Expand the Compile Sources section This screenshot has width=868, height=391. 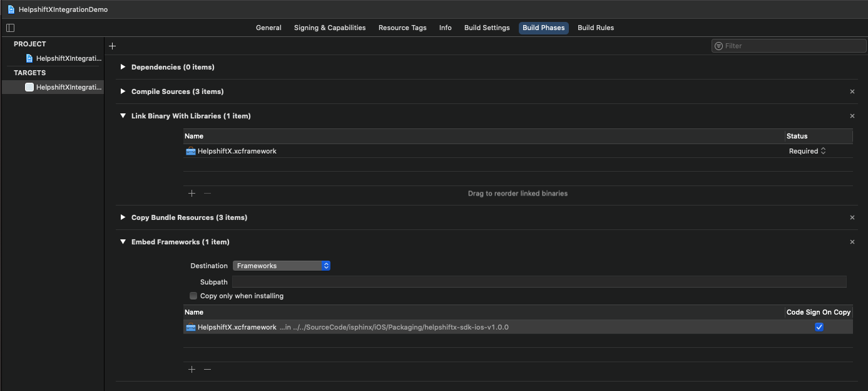tap(123, 91)
